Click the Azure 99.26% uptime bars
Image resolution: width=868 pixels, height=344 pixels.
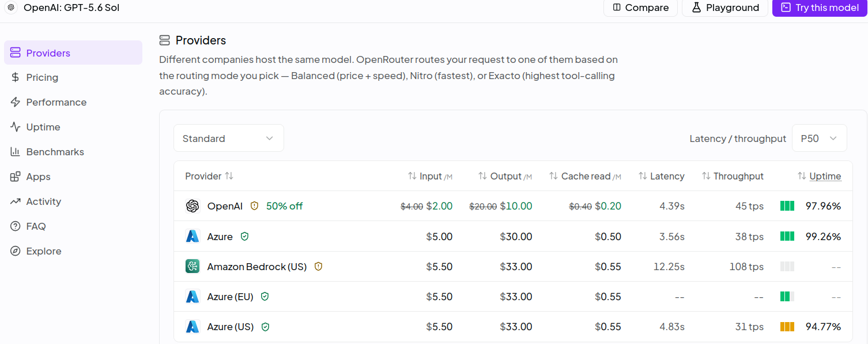click(787, 236)
